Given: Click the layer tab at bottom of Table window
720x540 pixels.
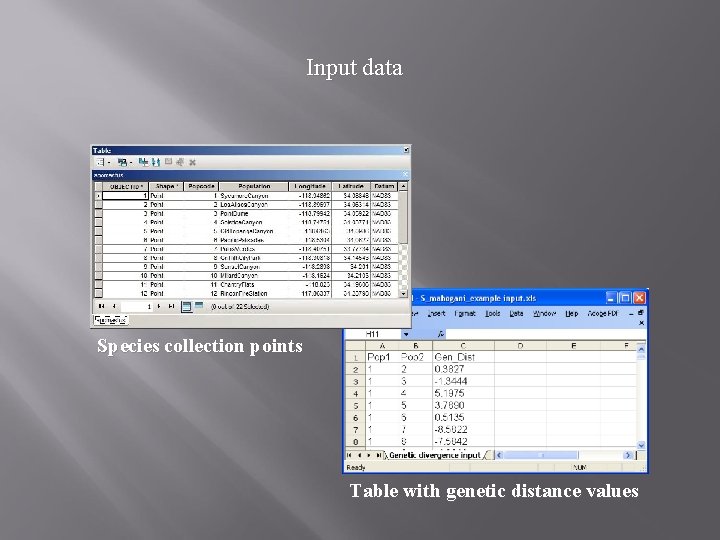Looking at the screenshot, I should pyautogui.click(x=111, y=320).
